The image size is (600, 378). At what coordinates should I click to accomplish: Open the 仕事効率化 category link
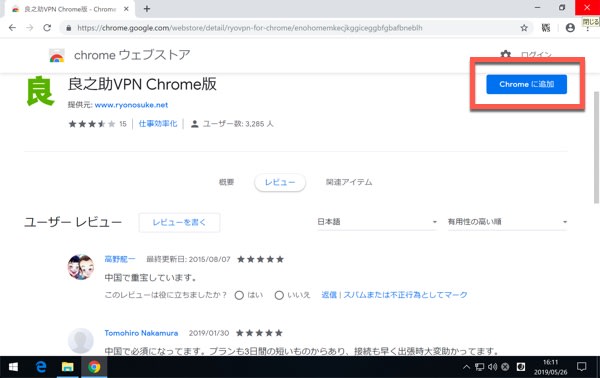click(x=158, y=124)
